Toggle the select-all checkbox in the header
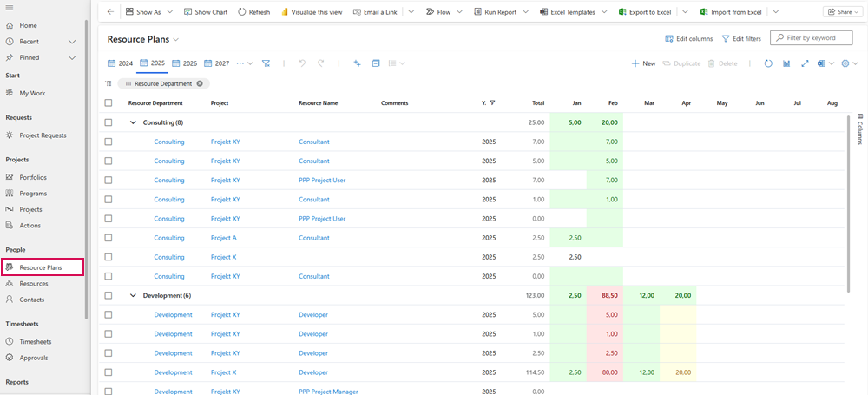The width and height of the screenshot is (868, 395). click(x=108, y=103)
